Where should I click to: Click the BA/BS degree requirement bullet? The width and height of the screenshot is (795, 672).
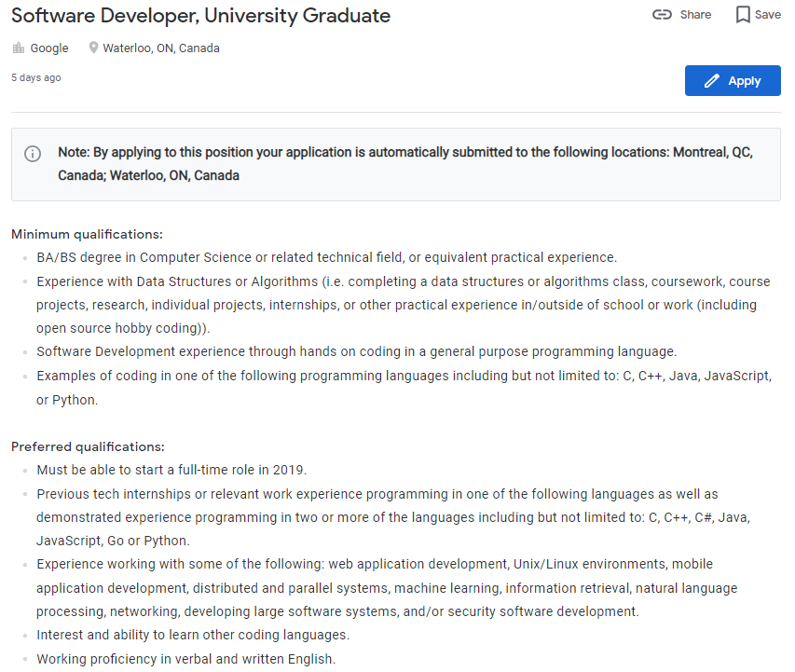[326, 257]
